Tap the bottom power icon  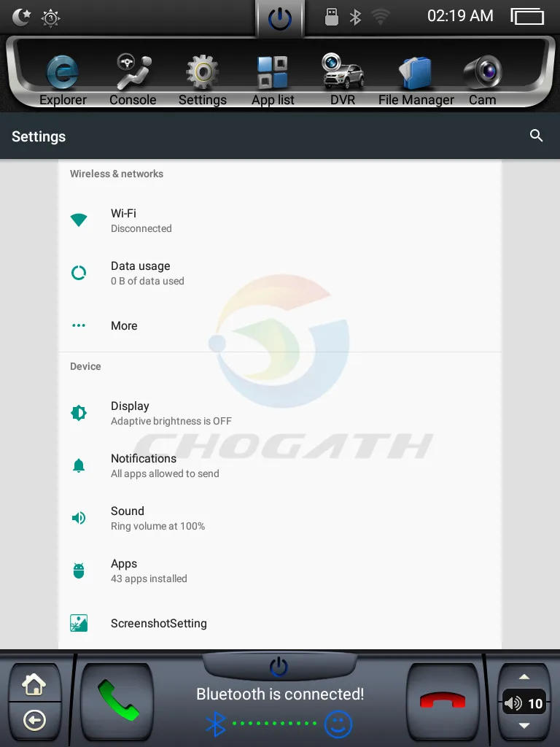279,667
